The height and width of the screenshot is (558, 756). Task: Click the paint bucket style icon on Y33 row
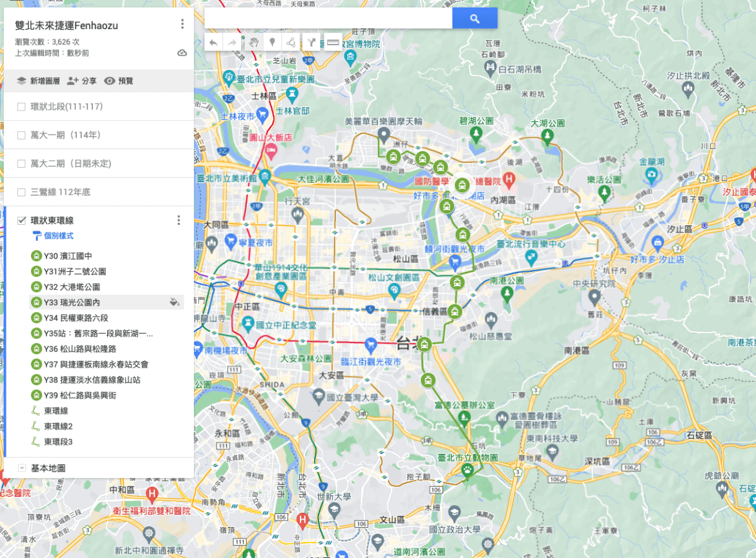point(174,302)
